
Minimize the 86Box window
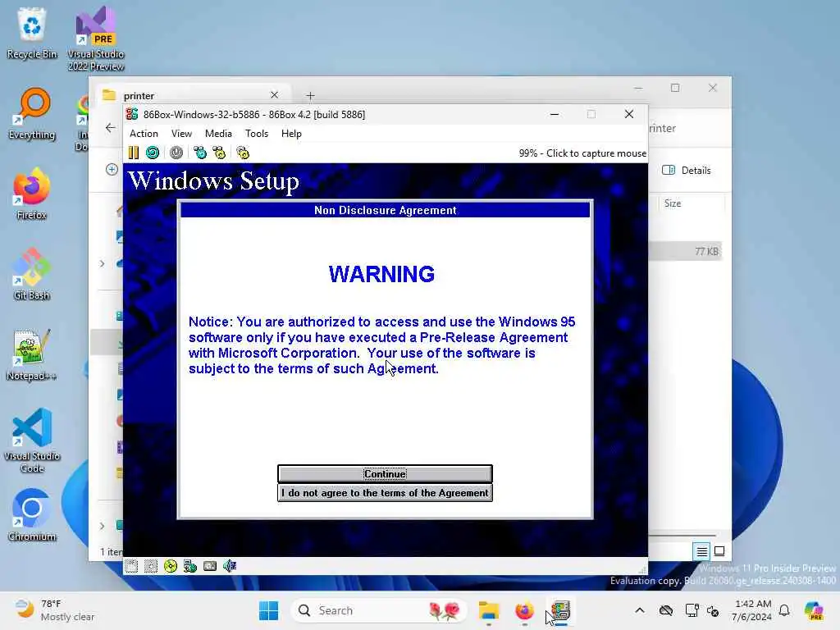tap(555, 114)
